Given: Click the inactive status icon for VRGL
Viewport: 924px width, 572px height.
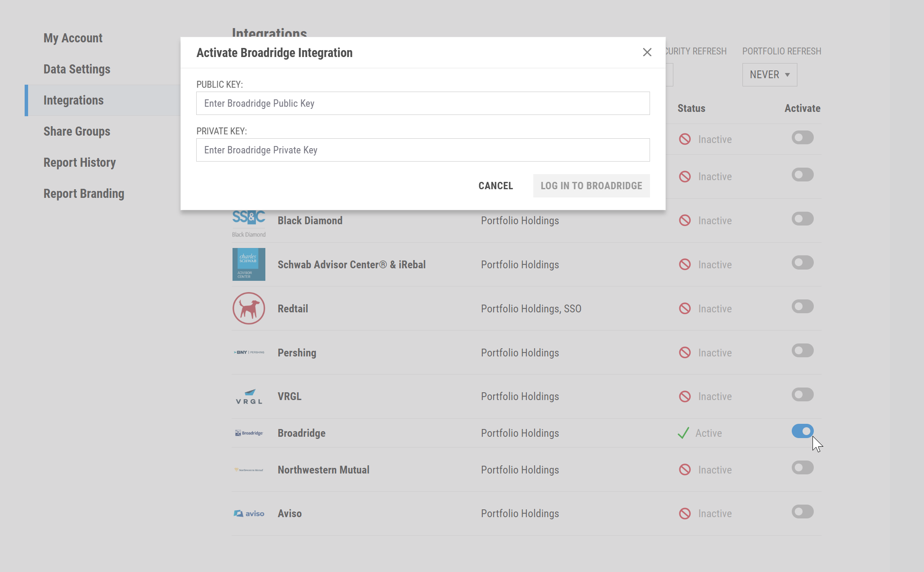Looking at the screenshot, I should [685, 396].
